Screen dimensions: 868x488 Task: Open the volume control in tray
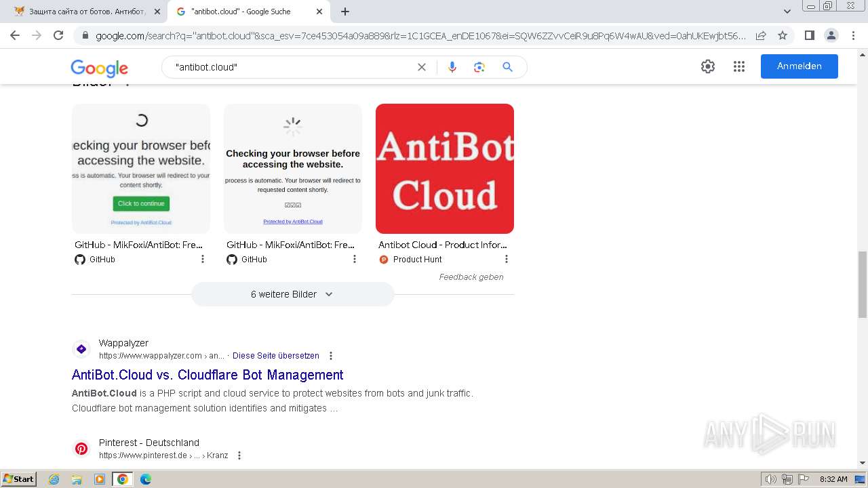[771, 479]
